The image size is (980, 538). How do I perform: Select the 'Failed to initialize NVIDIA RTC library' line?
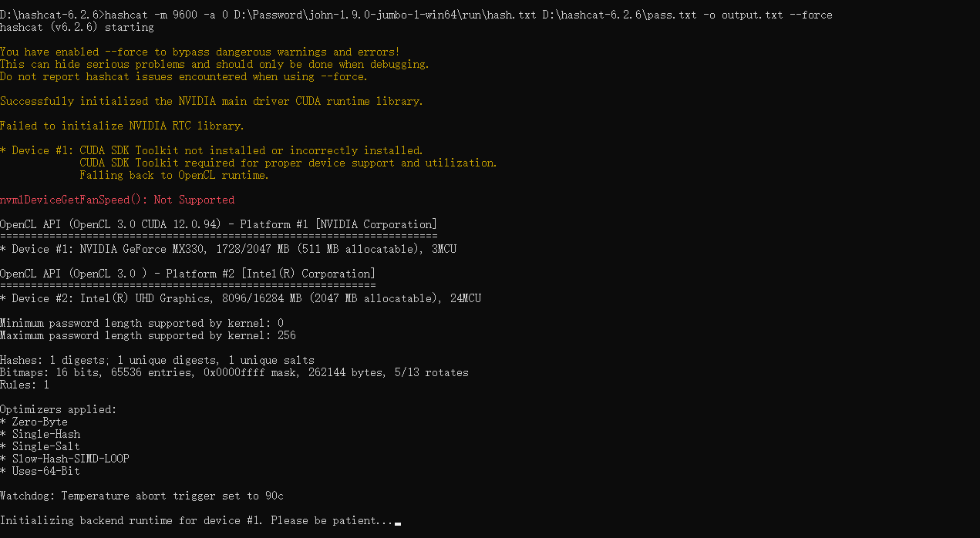coord(122,126)
